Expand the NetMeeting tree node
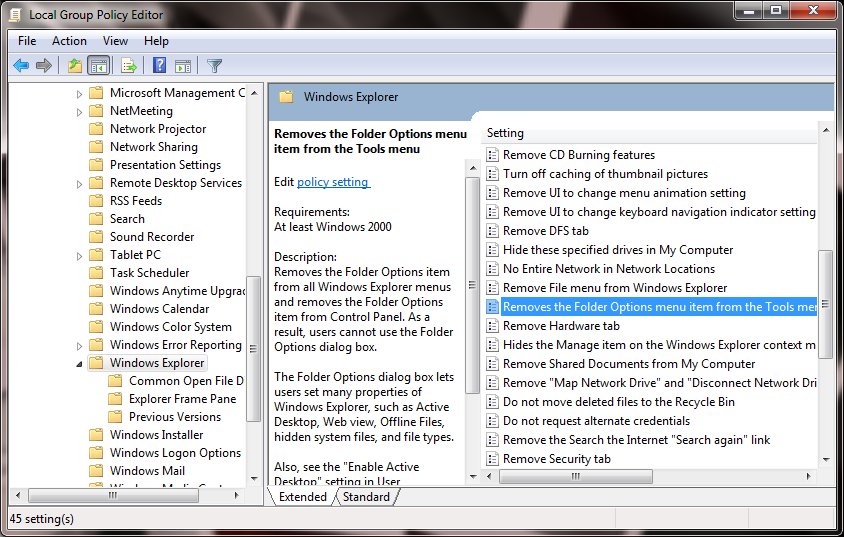The image size is (844, 537). pos(79,112)
